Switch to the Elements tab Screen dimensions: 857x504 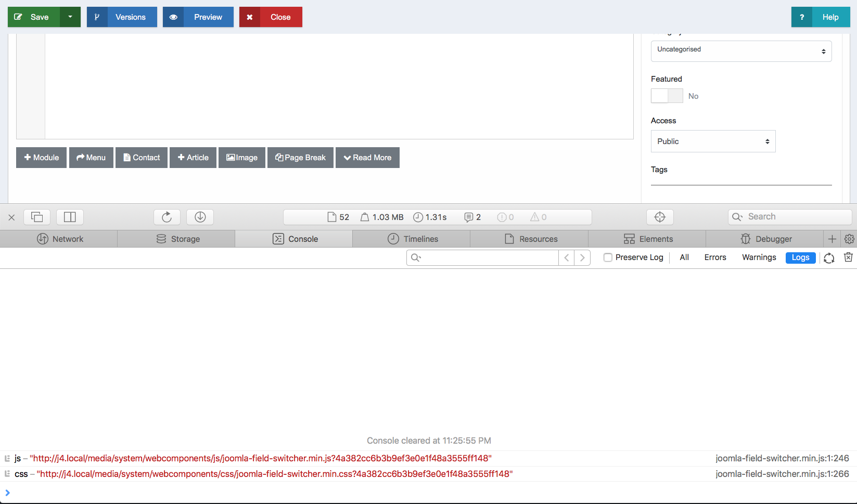tap(647, 239)
